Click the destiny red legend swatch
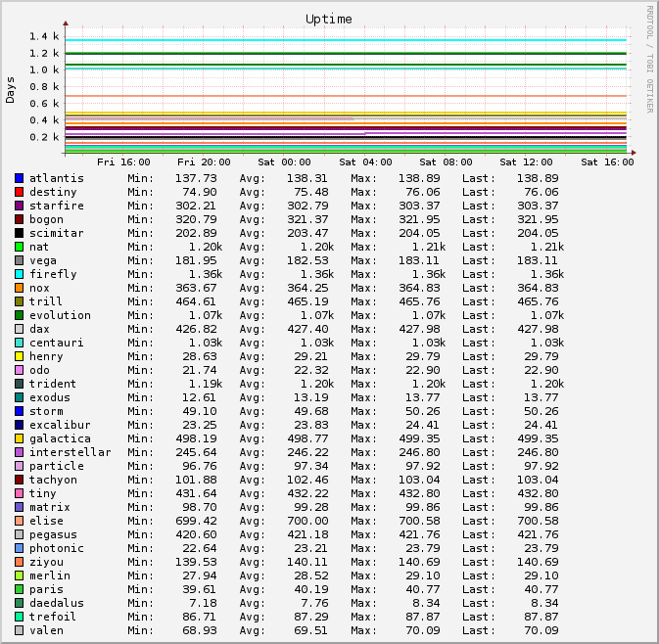This screenshot has height=644, width=659. coord(19,192)
